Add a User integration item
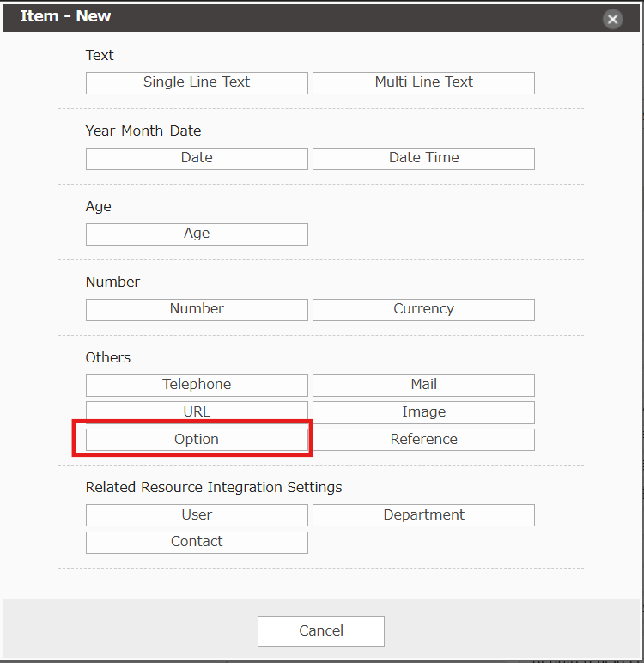Screen dimensions: 644x663 (x=197, y=515)
